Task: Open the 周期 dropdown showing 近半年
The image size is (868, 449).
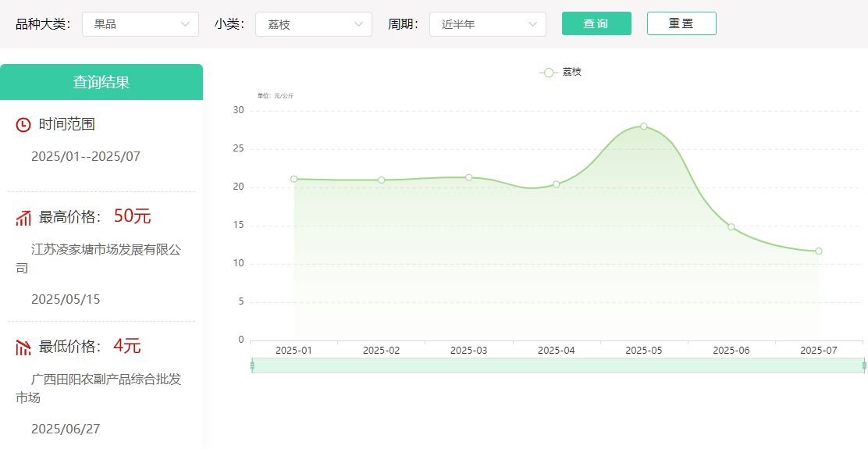Action: click(488, 24)
